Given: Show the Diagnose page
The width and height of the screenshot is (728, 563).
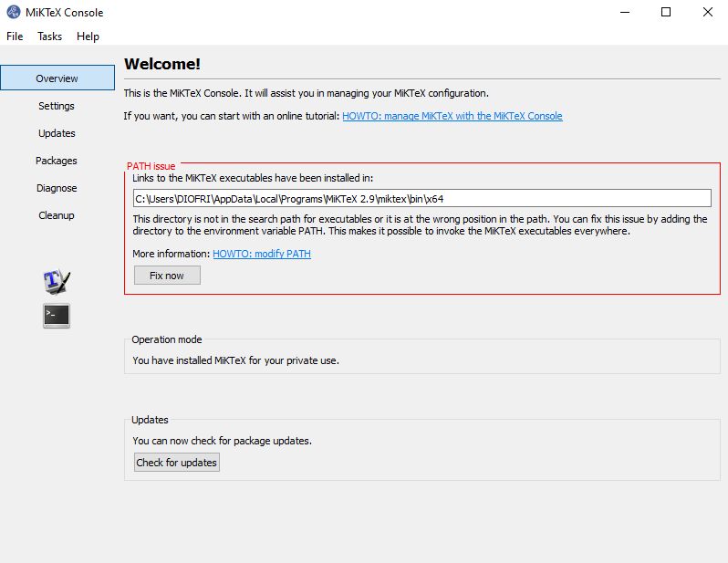Looking at the screenshot, I should (57, 188).
